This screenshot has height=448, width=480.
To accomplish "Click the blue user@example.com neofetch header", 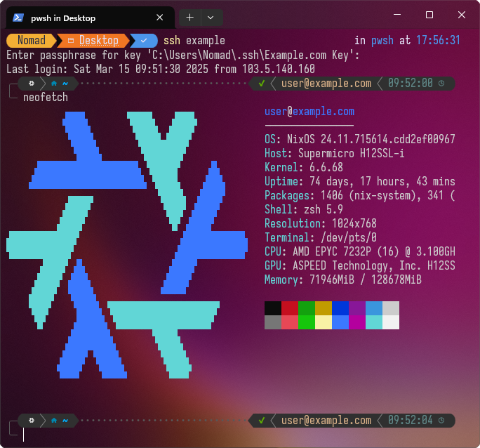I will click(x=309, y=112).
